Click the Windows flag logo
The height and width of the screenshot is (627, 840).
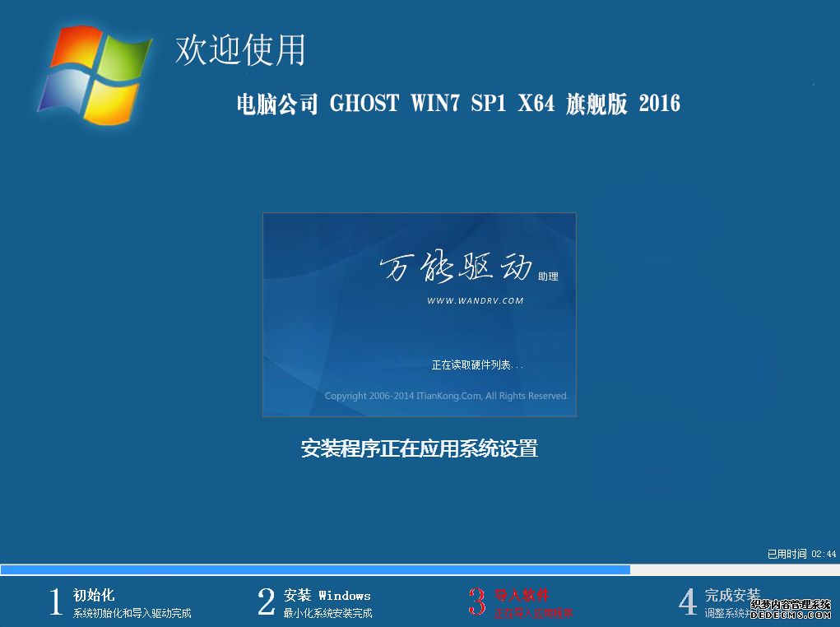coord(95,75)
